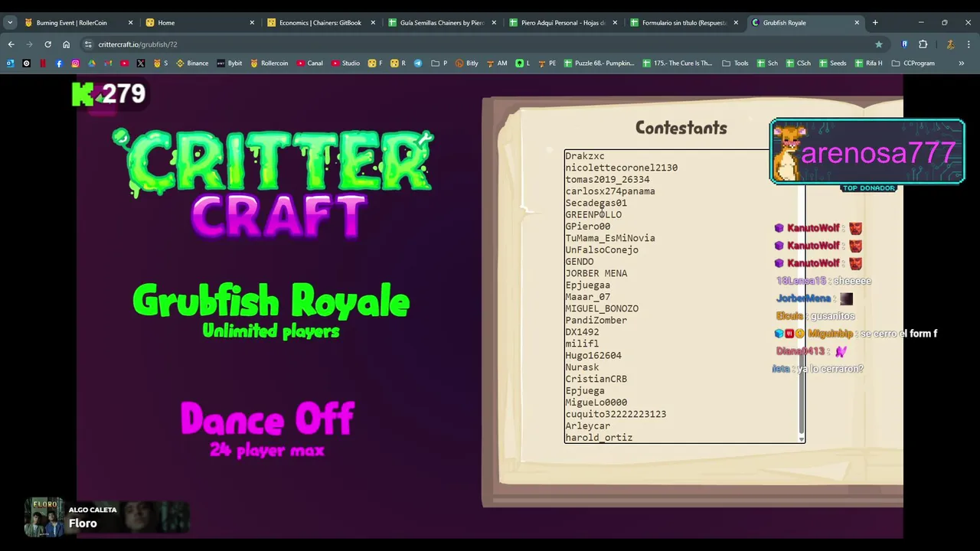Open the Studio YouTube bookmark

coord(345,63)
